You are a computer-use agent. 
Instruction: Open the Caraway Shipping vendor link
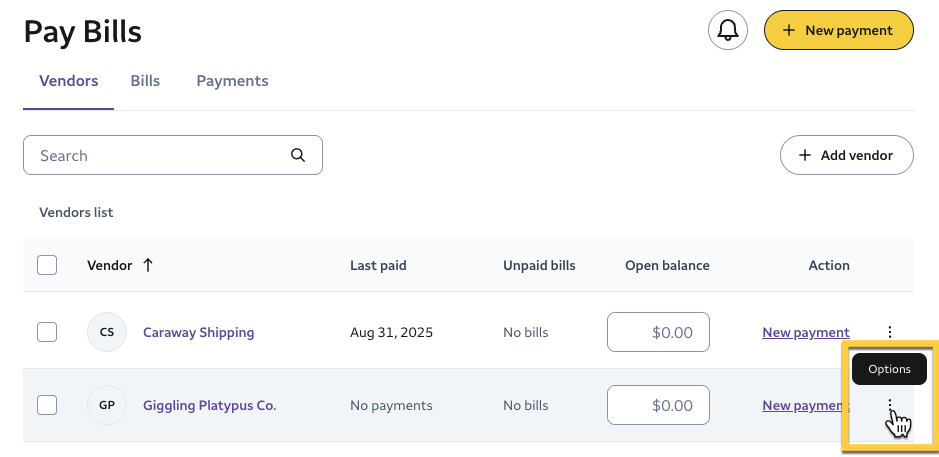coord(198,332)
